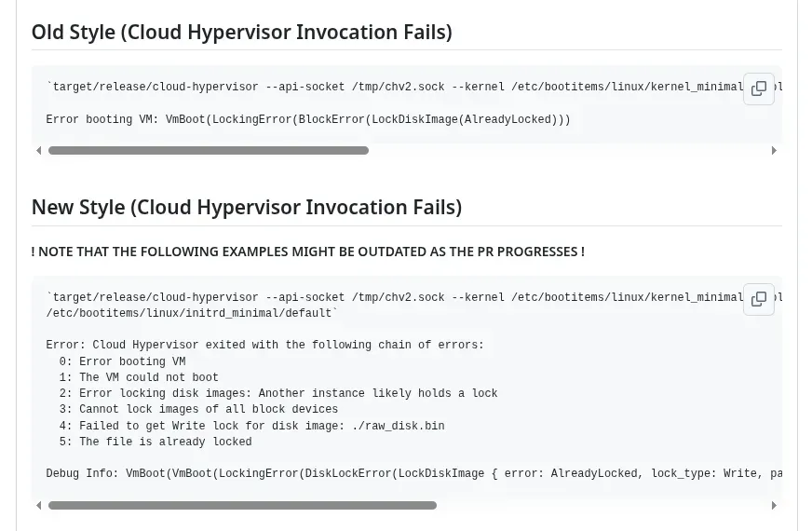Image resolution: width=812 pixels, height=531 pixels.
Task: Click right scroll arrow under Old Style block
Action: click(x=774, y=150)
